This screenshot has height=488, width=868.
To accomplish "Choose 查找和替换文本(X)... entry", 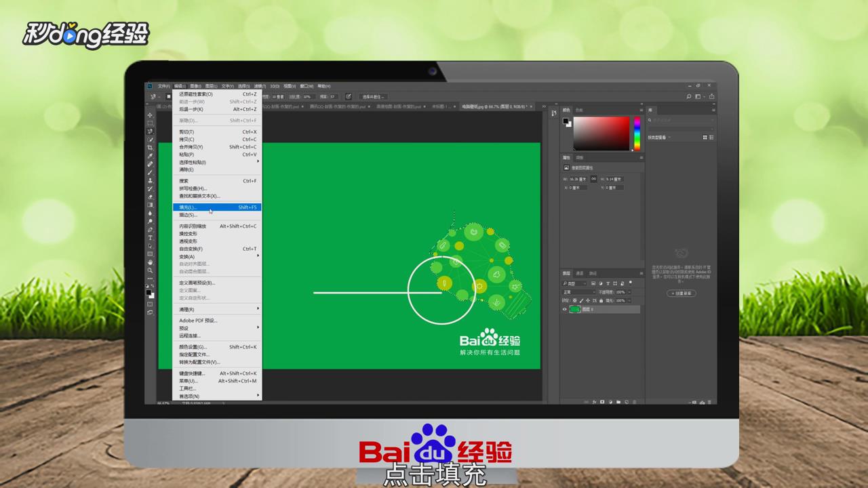I will click(217, 196).
